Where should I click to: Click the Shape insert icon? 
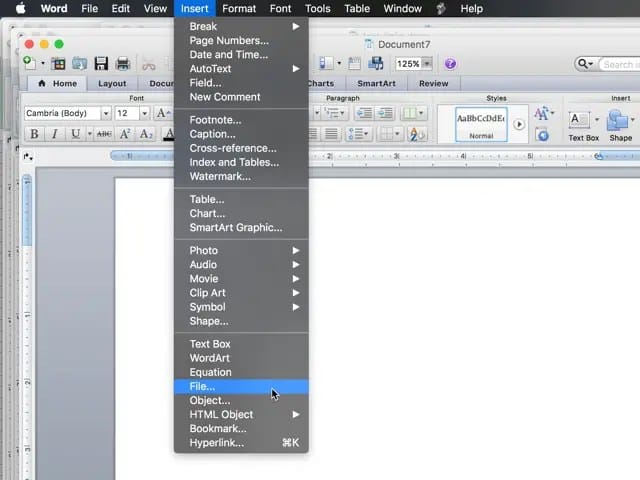coord(617,120)
